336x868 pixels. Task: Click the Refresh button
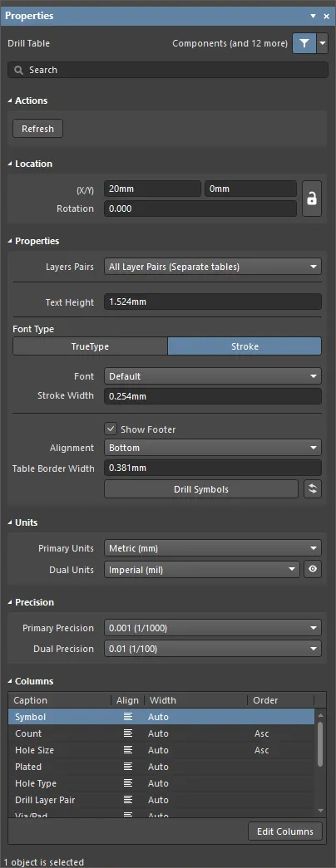(x=37, y=129)
